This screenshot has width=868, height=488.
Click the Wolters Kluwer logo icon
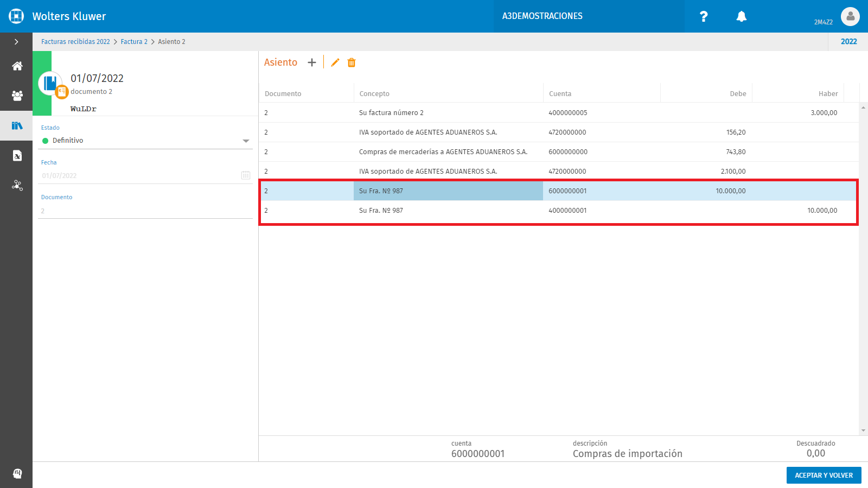tap(16, 16)
